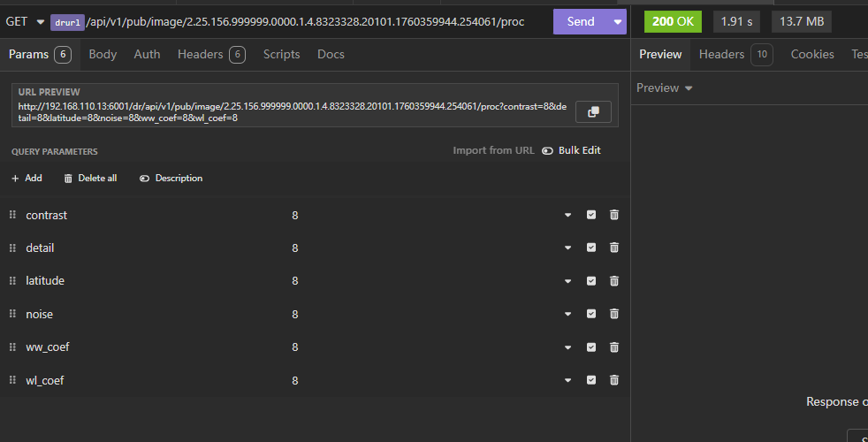Disable the latitude parameter checkbox

(x=591, y=280)
